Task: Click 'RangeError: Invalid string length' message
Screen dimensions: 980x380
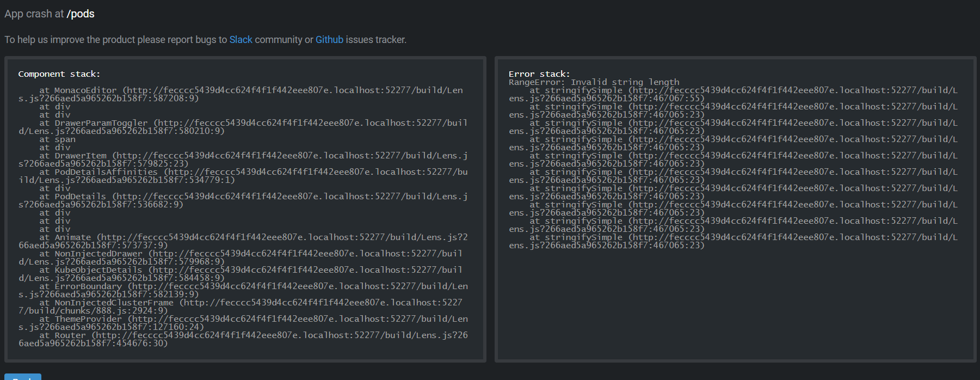Action: point(594,82)
